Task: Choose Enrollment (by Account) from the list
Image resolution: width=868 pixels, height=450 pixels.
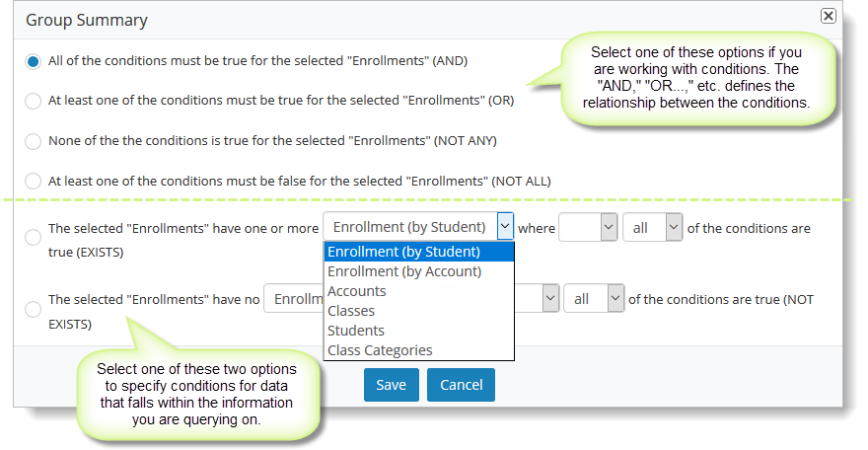Action: [x=419, y=271]
